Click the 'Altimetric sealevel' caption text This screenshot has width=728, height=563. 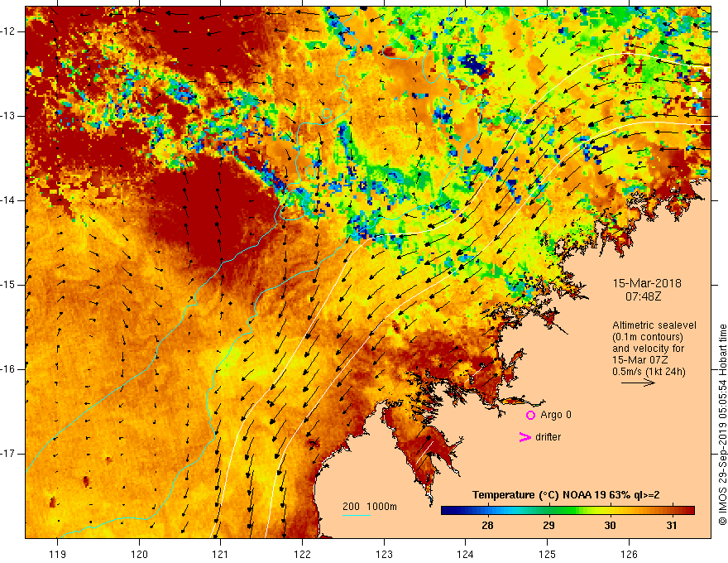654,325
